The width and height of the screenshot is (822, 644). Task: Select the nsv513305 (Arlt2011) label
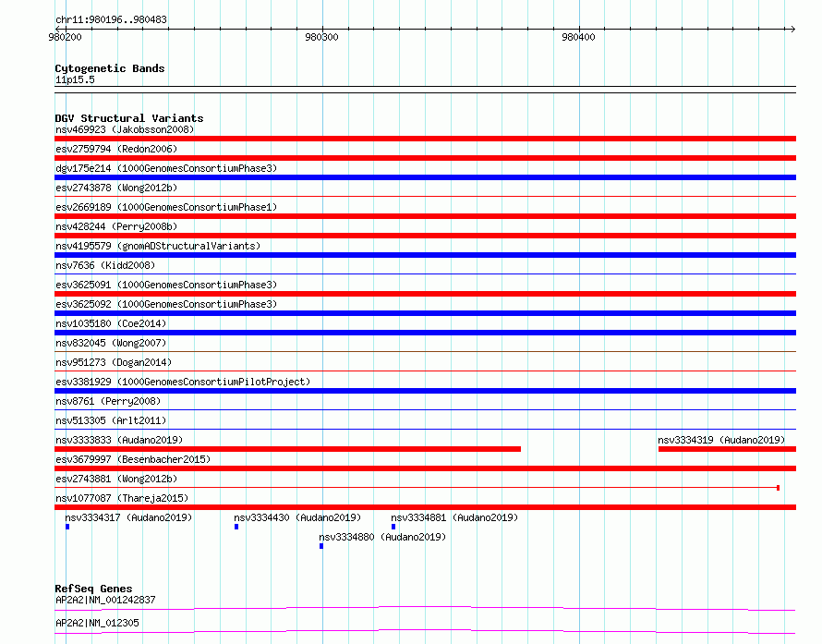click(111, 420)
